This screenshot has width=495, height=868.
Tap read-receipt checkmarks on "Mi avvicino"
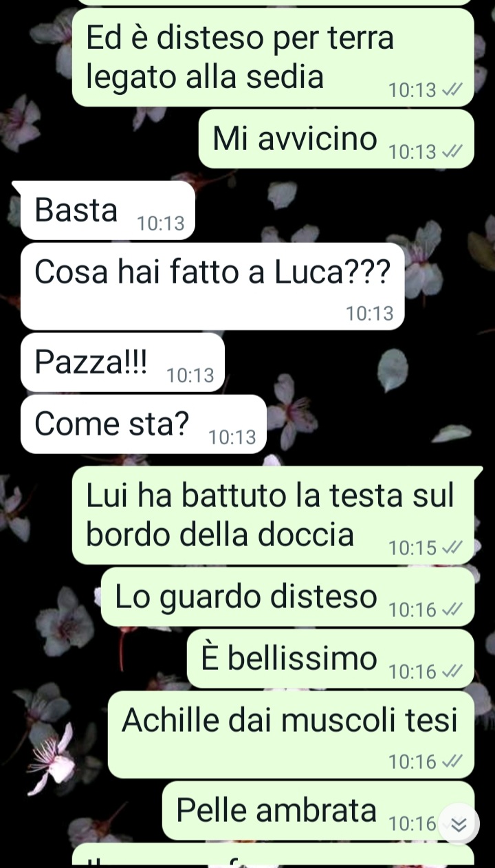pyautogui.click(x=452, y=152)
